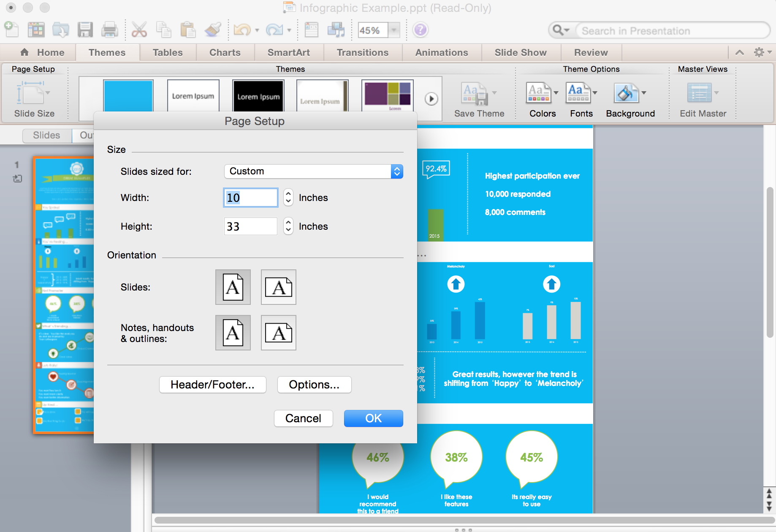Open the Slides sized for dropdown
This screenshot has width=776, height=532.
point(314,171)
